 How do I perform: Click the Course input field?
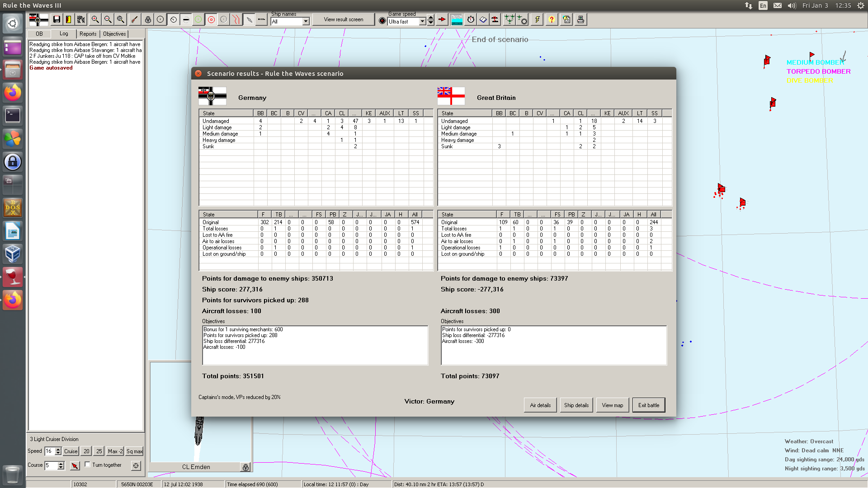coord(50,465)
